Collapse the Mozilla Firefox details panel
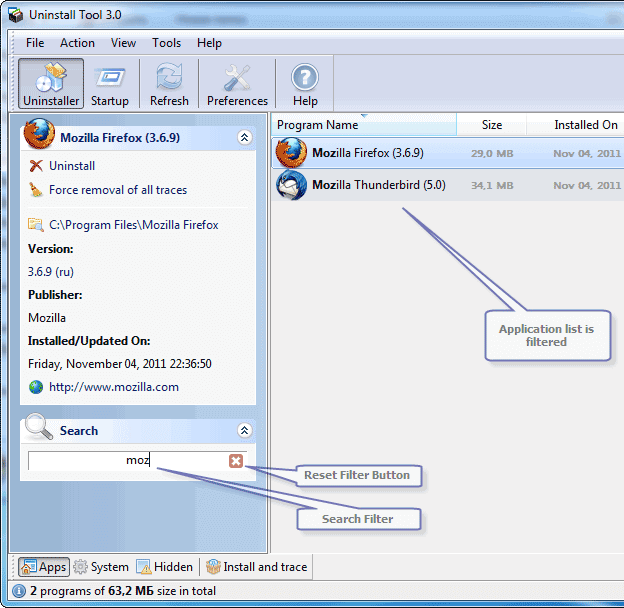Viewport: 624px width, 608px height. 244,138
